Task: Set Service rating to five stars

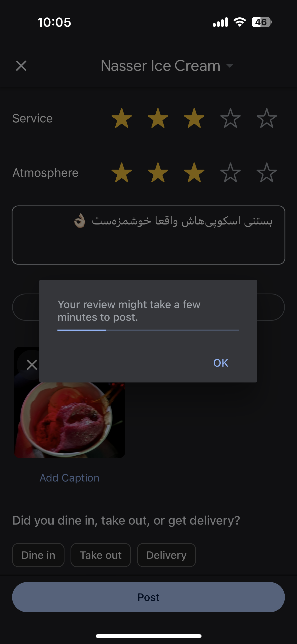Action: [x=267, y=118]
